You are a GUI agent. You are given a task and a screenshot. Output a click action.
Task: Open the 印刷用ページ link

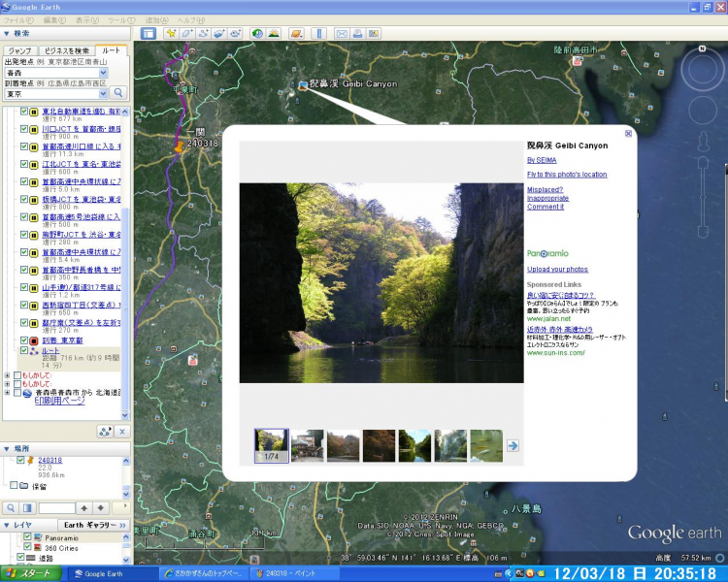click(x=60, y=401)
